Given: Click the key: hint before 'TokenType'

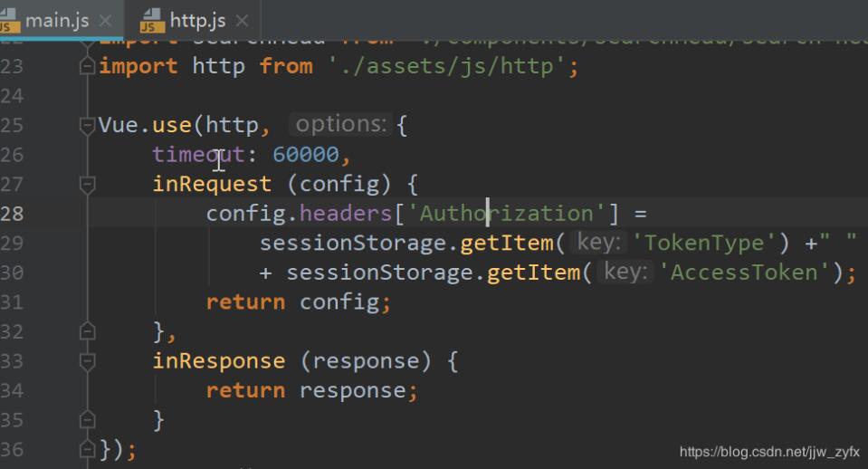Looking at the screenshot, I should coord(598,243).
